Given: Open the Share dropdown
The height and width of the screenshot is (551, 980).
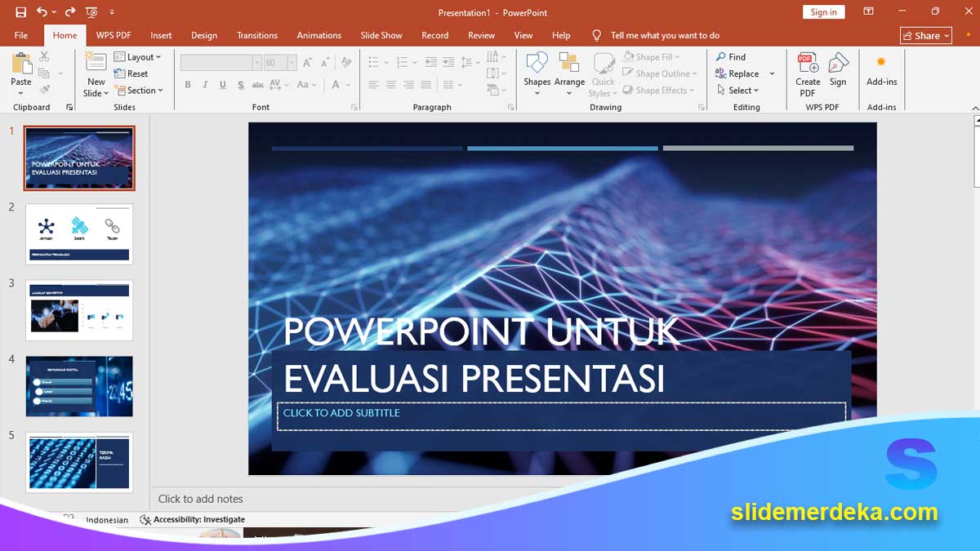Looking at the screenshot, I should pos(926,35).
